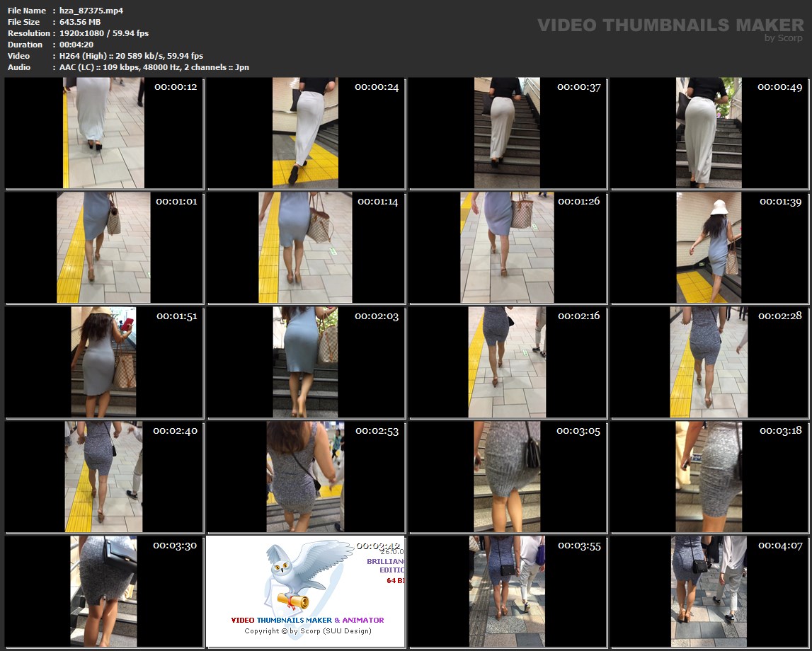Click the frame timestamped 00:02:40
This screenshot has height=651, width=812.
point(104,477)
